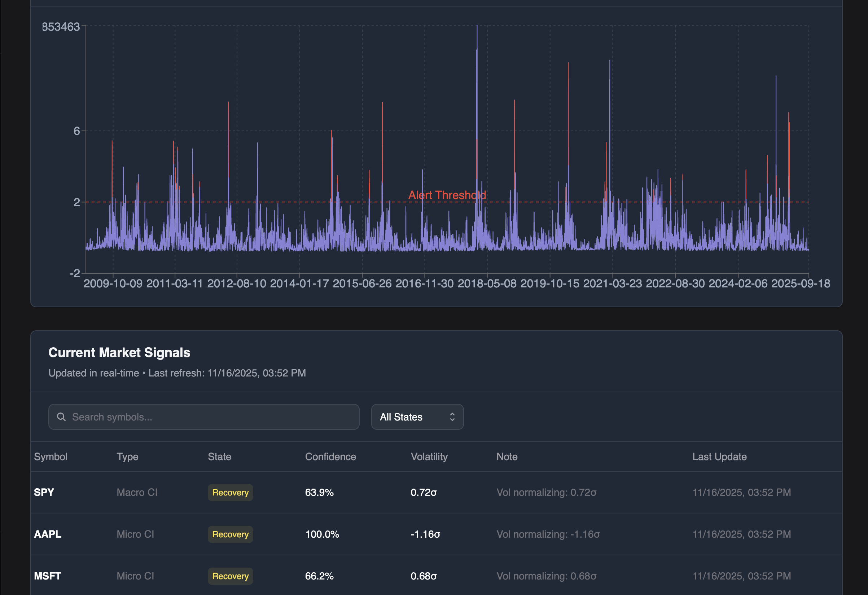Screen dimensions: 868x595
Task: Click the Last Update column header
Action: pyautogui.click(x=719, y=456)
